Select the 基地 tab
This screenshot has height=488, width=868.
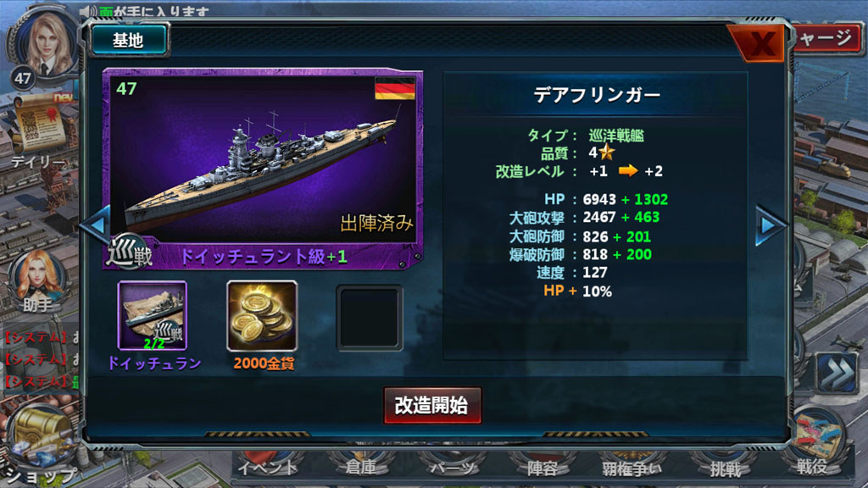click(129, 41)
